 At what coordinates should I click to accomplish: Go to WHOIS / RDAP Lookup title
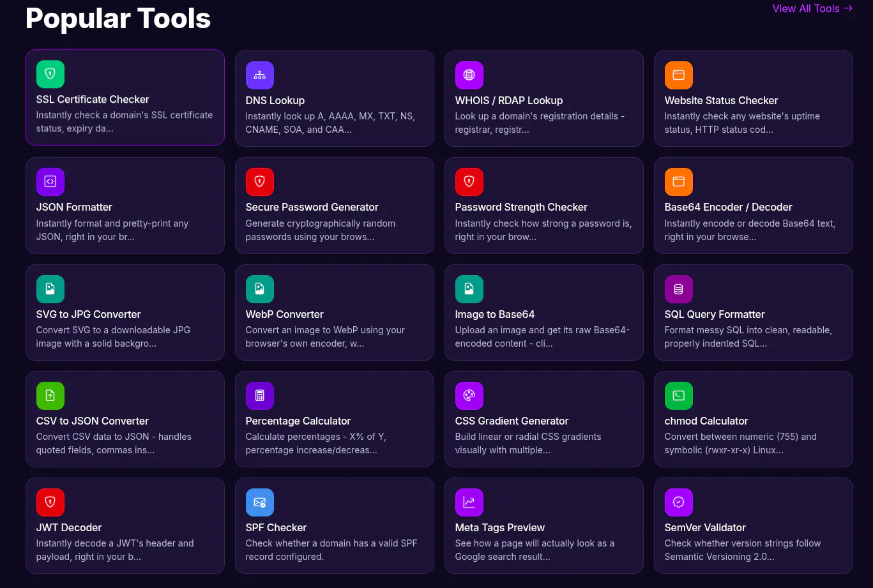click(x=509, y=100)
